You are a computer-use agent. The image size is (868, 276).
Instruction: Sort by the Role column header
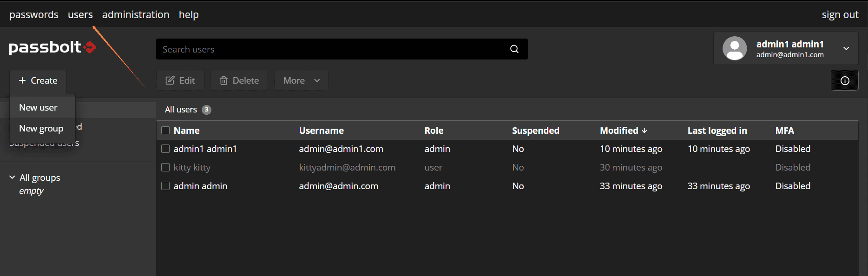[x=434, y=131]
